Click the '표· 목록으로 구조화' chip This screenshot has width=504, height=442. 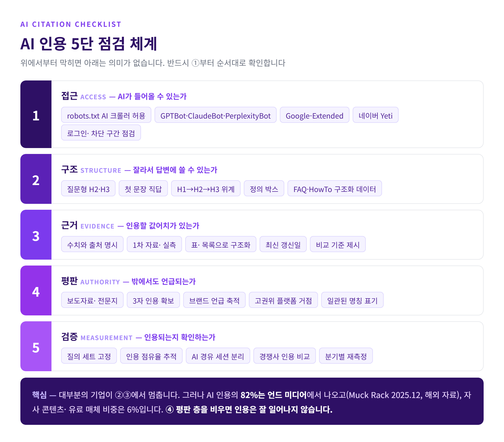[x=221, y=244]
